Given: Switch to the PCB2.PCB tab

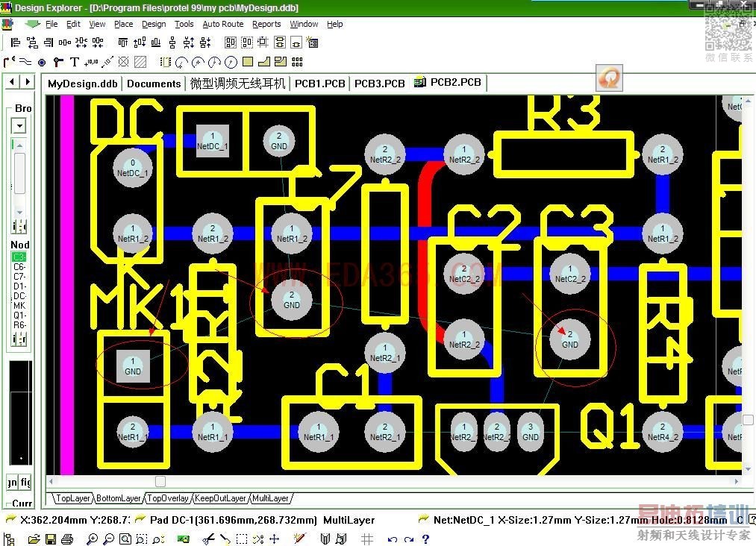Looking at the screenshot, I should [x=449, y=82].
